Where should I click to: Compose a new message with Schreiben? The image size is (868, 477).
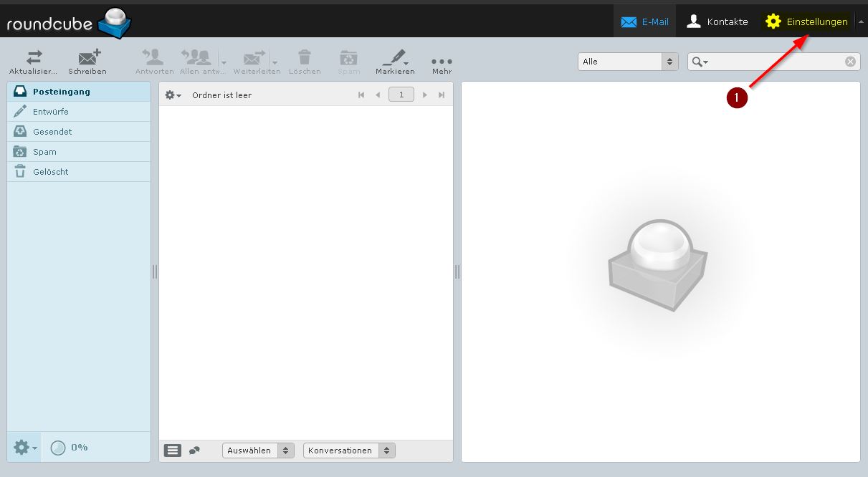[x=87, y=58]
